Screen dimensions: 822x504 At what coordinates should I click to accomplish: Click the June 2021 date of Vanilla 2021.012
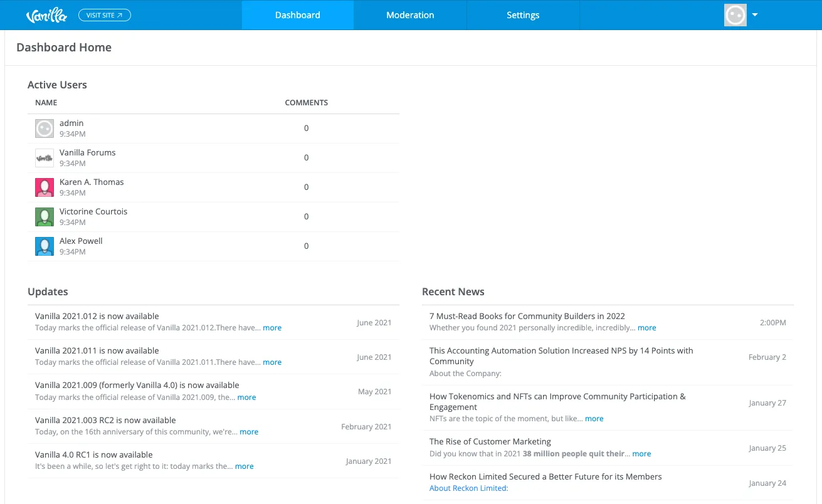374,323
